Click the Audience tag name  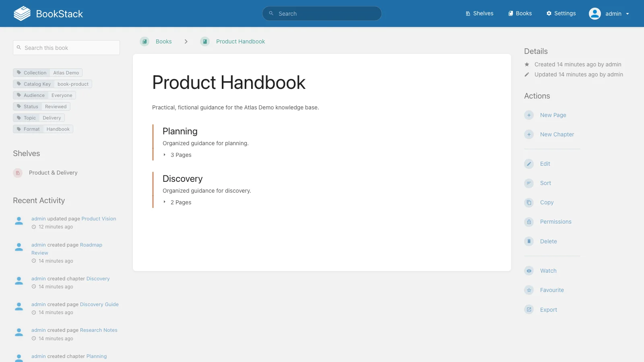34,95
